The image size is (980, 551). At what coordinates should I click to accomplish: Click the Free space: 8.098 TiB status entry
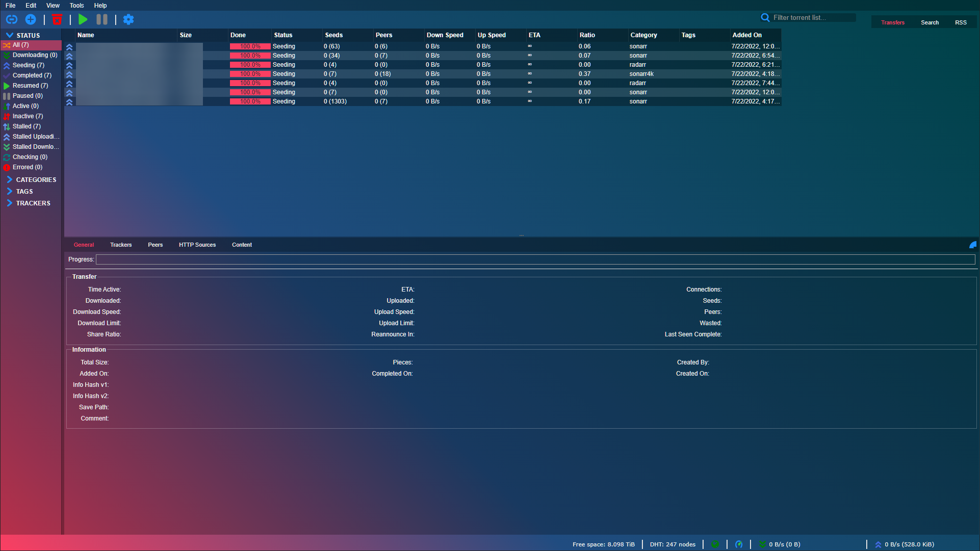click(604, 544)
